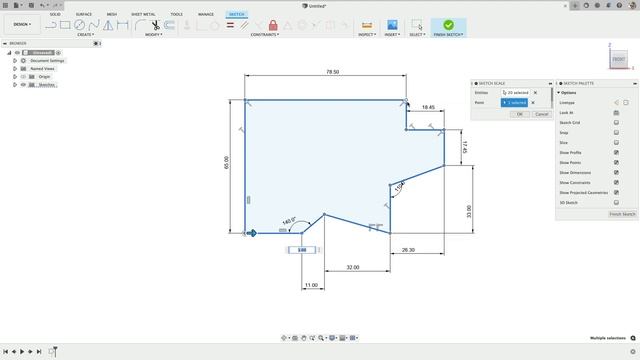Switch to the Tools tab

coord(177,14)
